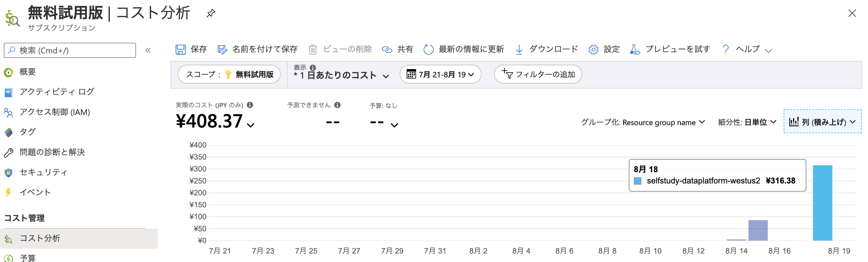Open 設定 via the gear icon
Viewport: 868px width, 262px height.
click(x=593, y=49)
